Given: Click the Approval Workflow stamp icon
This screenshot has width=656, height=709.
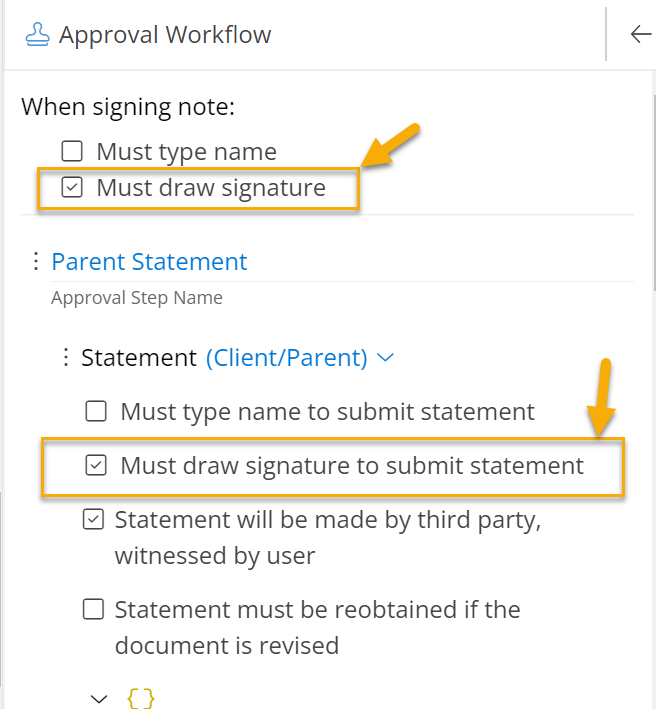Looking at the screenshot, I should (39, 35).
